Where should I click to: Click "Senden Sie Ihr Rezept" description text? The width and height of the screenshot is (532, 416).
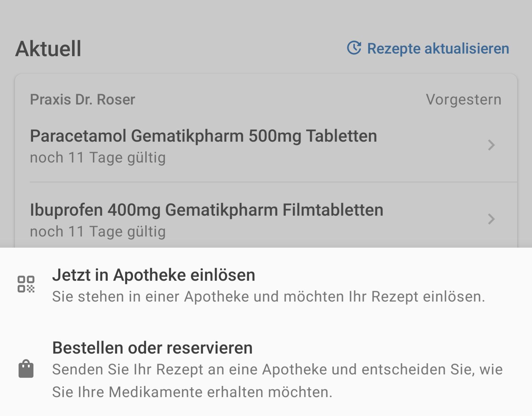click(277, 370)
